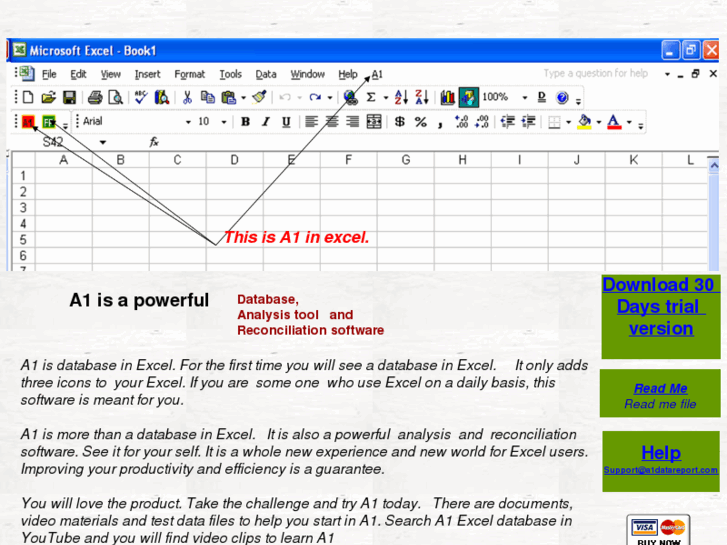The height and width of the screenshot is (545, 727).
Task: Open the Chart Wizard icon
Action: pyautogui.click(x=447, y=97)
